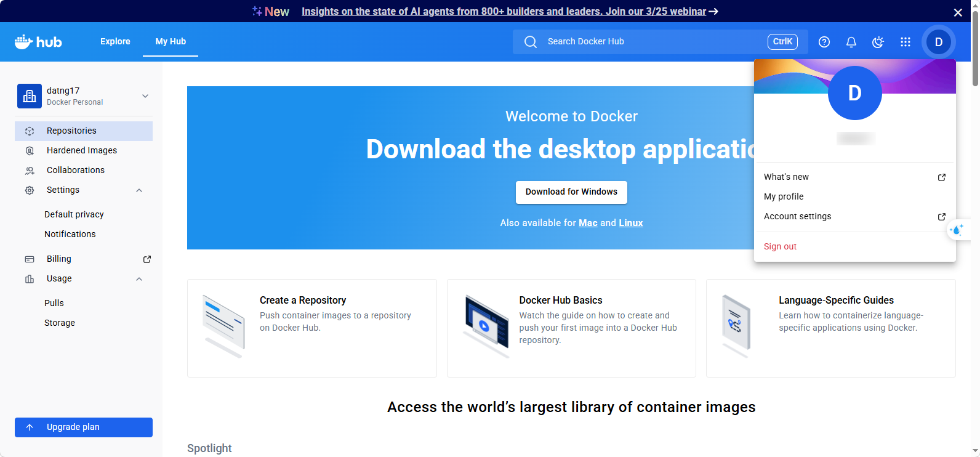Click the Account settings external link icon
The image size is (980, 457).
click(941, 217)
